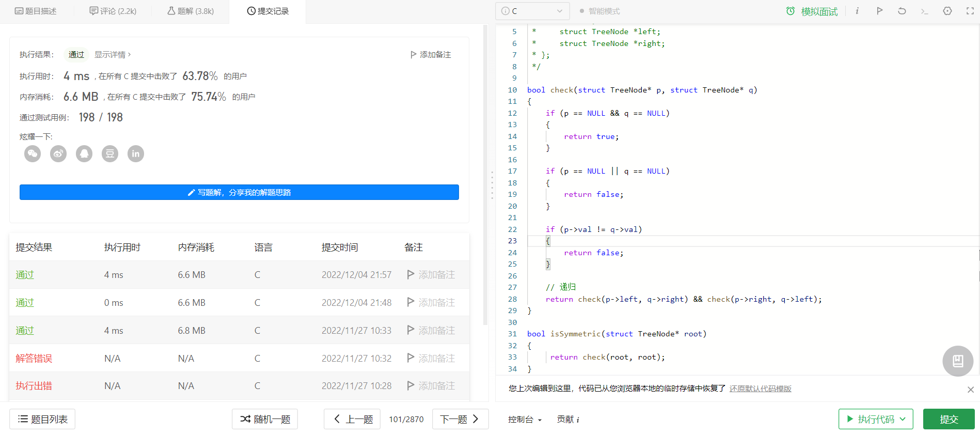Open the 题目列表 problem list
The height and width of the screenshot is (434, 980).
(x=42, y=419)
